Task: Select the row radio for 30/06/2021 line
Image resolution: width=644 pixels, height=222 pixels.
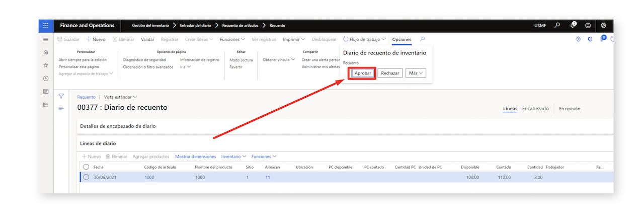Action: tap(86, 177)
